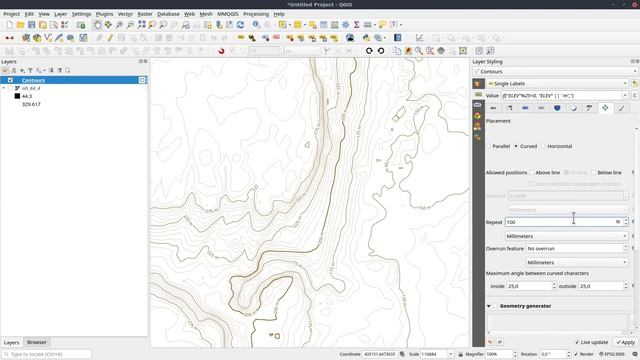Click the layer labeling options icon
The image size is (640, 360).
pos(241,38)
